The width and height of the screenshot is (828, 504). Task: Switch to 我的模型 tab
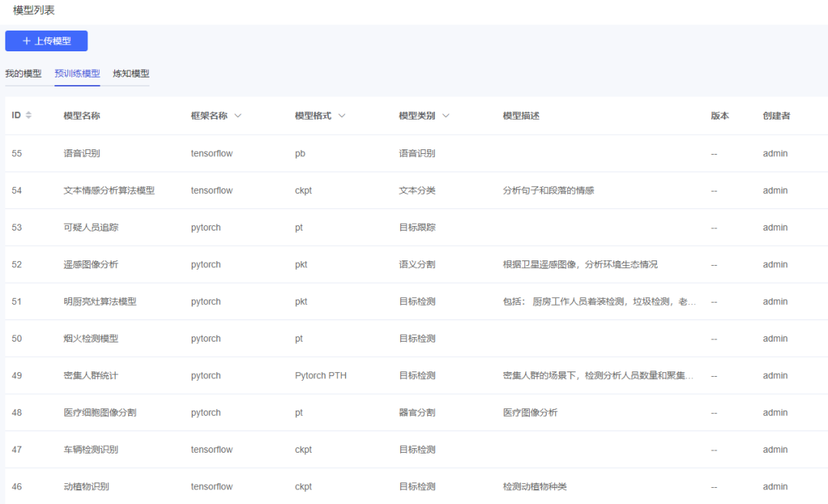(x=23, y=74)
